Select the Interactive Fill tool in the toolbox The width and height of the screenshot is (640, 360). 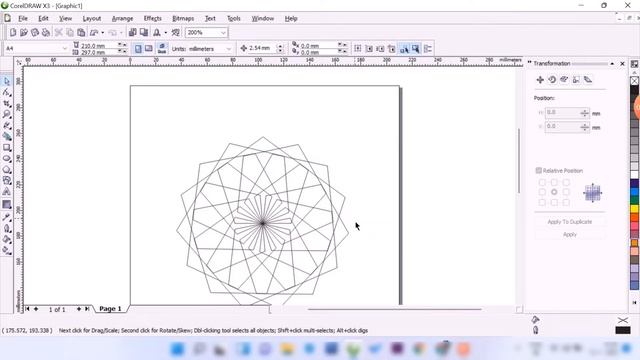point(7,250)
